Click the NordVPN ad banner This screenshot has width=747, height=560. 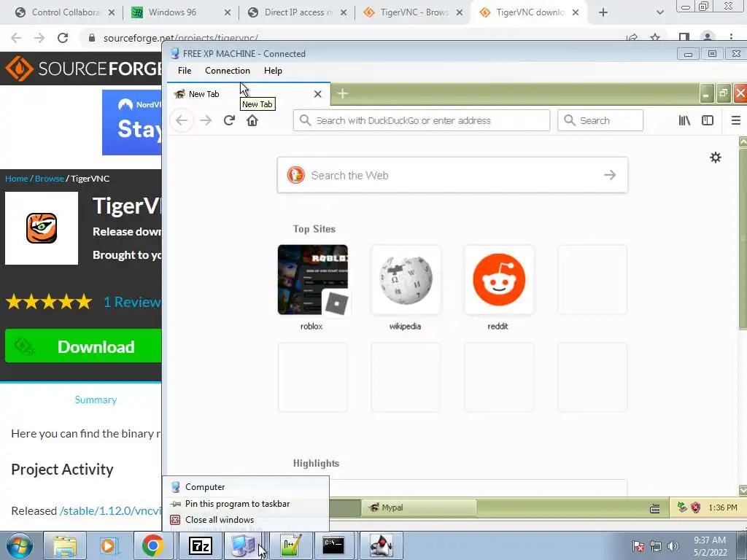click(x=132, y=122)
